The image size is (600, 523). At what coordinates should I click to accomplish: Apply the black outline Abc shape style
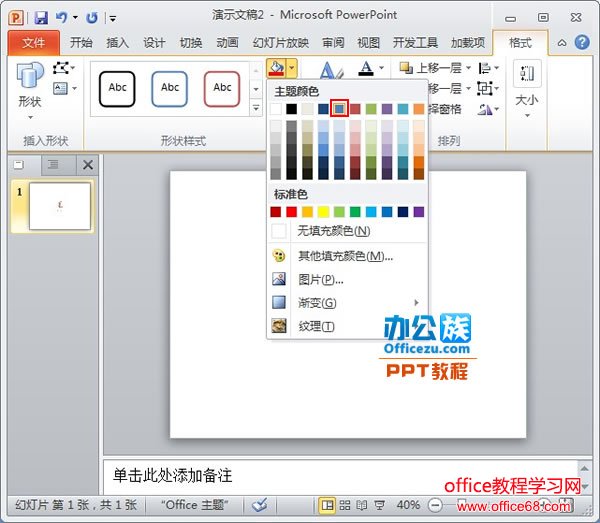point(117,89)
